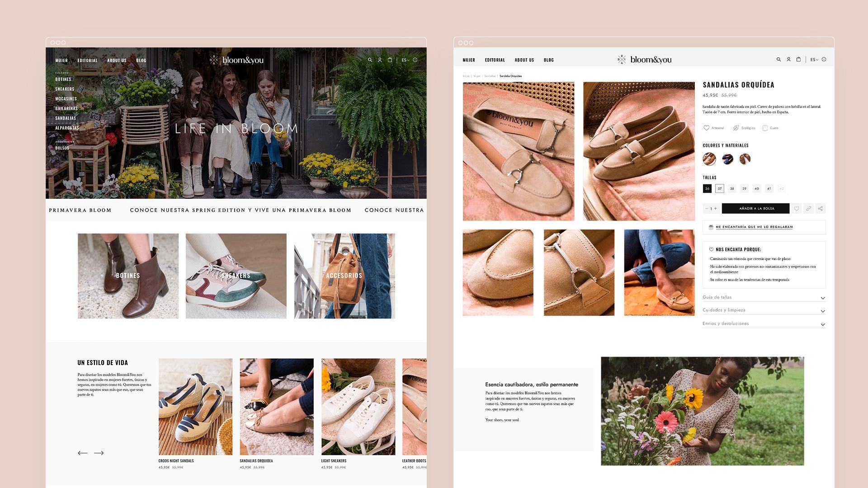Viewport: 868px width, 488px height.
Task: Open the shopping bag icon on the product page
Action: click(798, 60)
